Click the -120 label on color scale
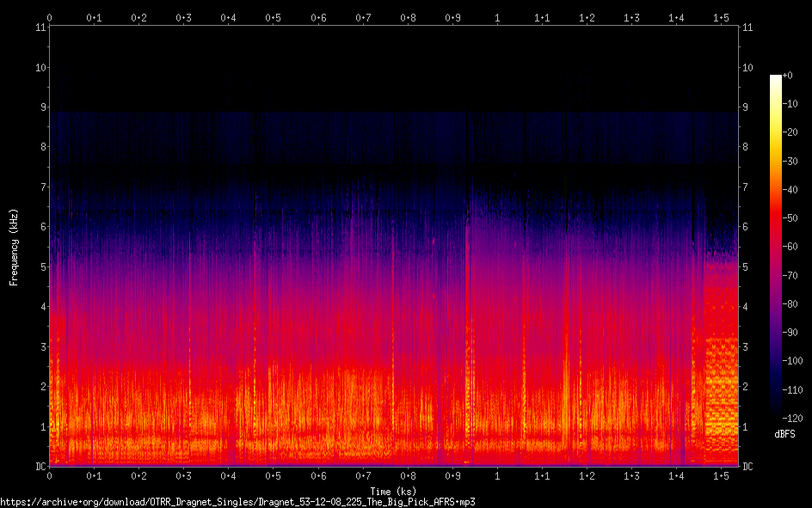 click(x=792, y=418)
